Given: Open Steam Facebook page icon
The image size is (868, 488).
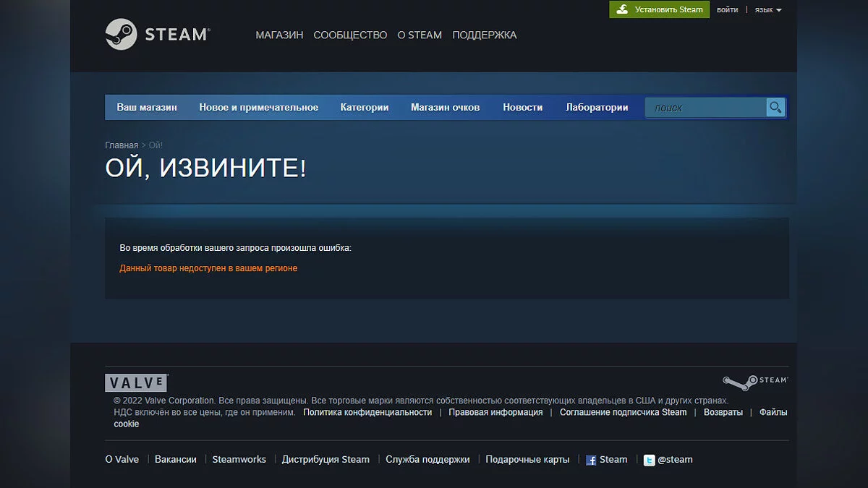Looking at the screenshot, I should (x=591, y=460).
